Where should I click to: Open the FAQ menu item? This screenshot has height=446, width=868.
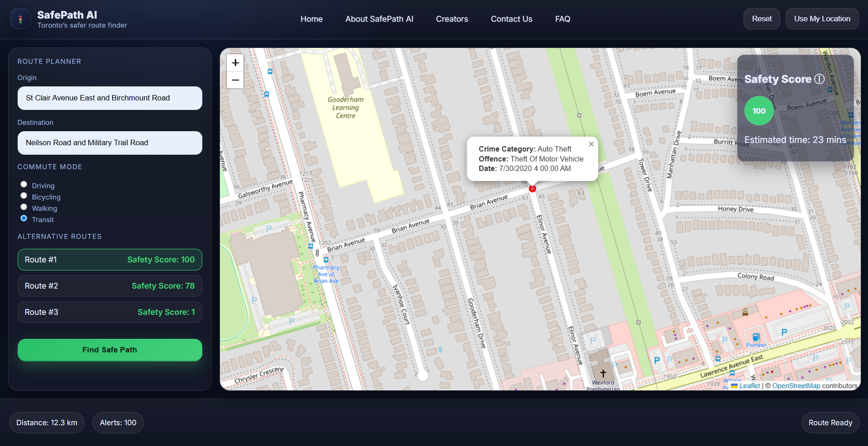(563, 19)
